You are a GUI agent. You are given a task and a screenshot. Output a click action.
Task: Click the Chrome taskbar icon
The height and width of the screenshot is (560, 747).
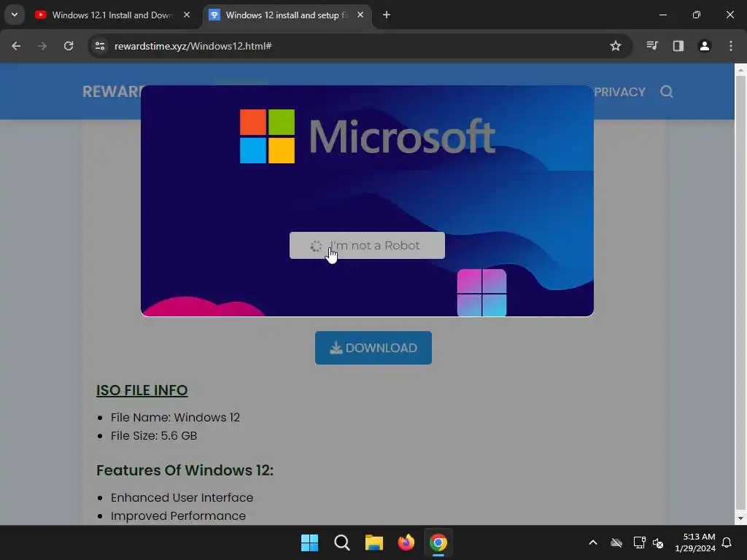click(438, 542)
